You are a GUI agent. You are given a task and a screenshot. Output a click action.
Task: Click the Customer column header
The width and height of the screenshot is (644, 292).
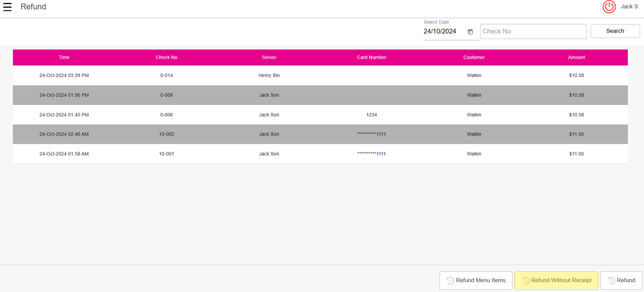click(474, 57)
